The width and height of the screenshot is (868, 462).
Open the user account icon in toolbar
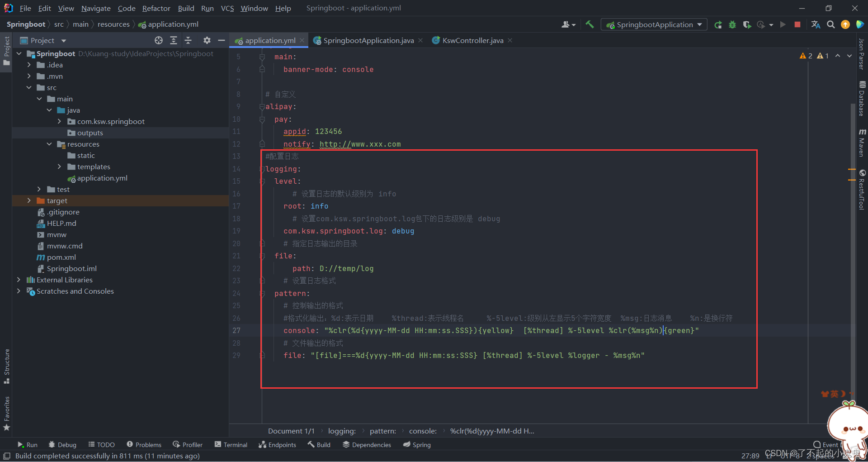point(568,24)
